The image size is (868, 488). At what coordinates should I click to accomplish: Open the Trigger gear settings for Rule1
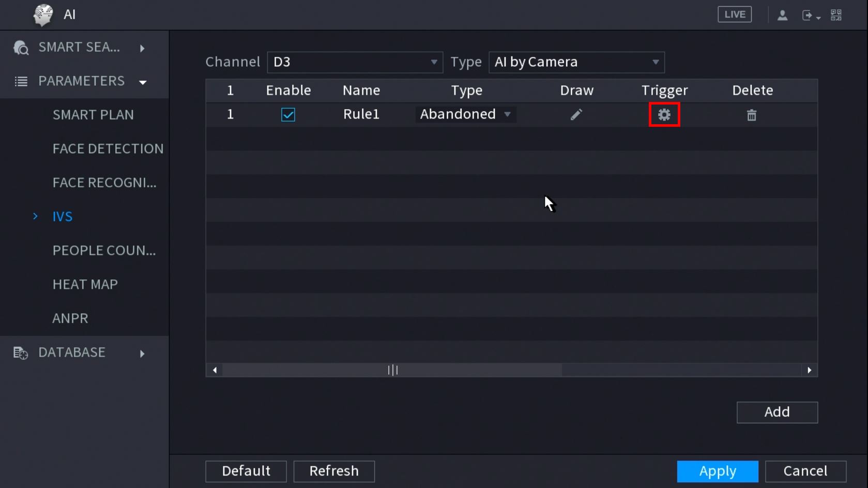pos(664,114)
